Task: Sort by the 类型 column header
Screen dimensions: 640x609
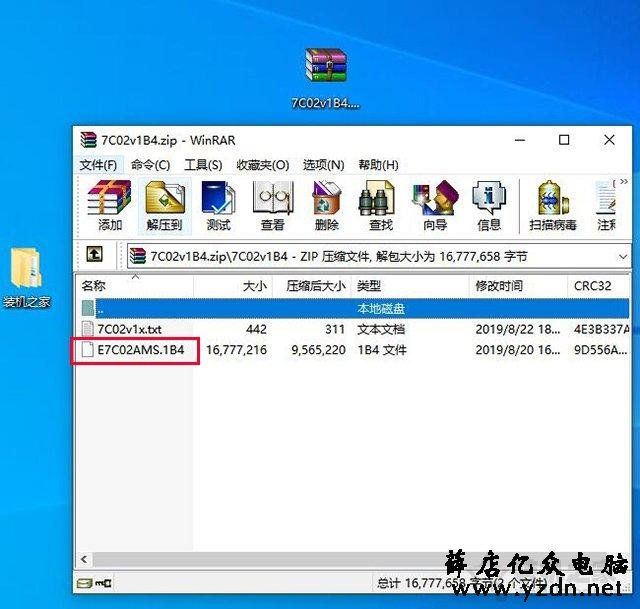Action: (410, 286)
